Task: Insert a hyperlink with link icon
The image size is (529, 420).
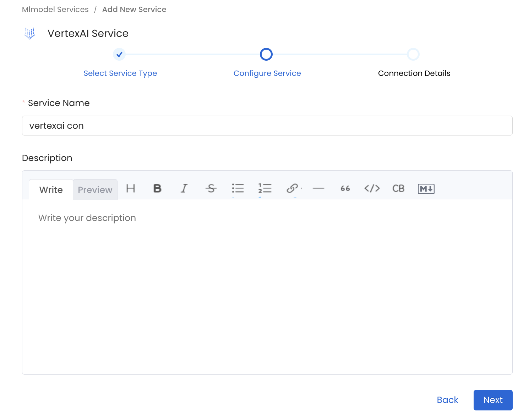Action: tap(292, 188)
